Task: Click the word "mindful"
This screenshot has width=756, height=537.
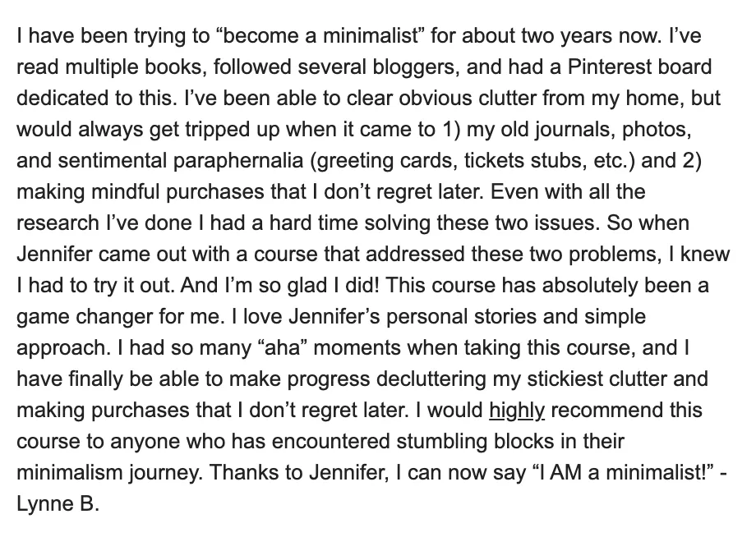Action: pos(126,192)
